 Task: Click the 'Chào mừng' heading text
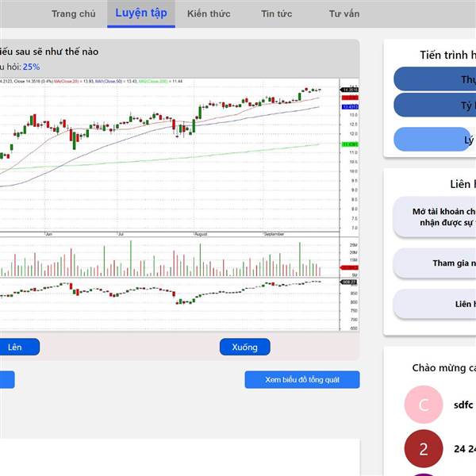coord(443,367)
